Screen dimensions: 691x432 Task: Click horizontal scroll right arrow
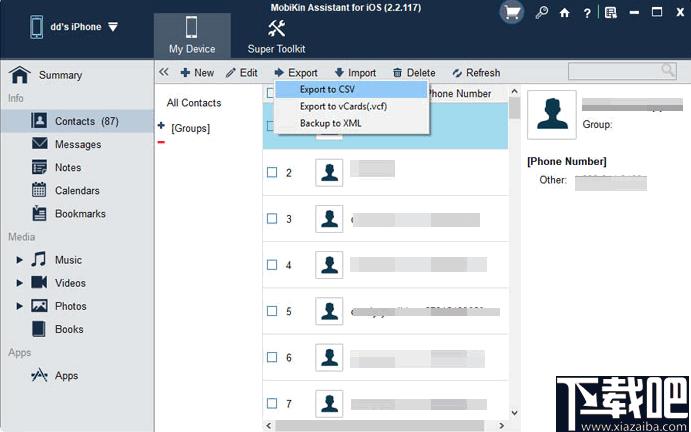pyautogui.click(x=502, y=426)
